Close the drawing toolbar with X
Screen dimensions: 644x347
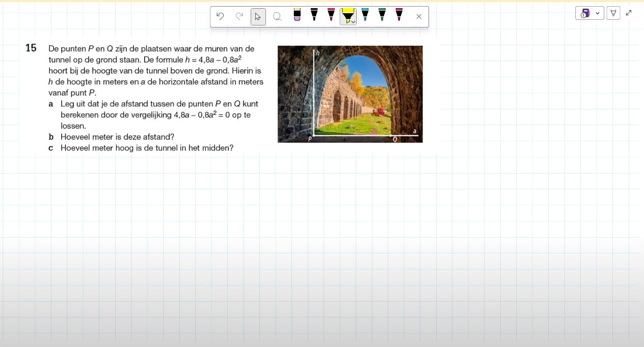419,17
